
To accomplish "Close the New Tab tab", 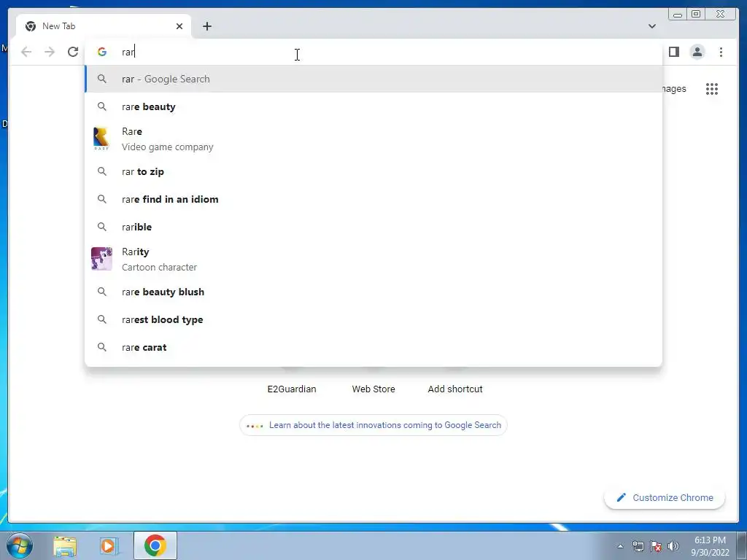I will point(179,26).
